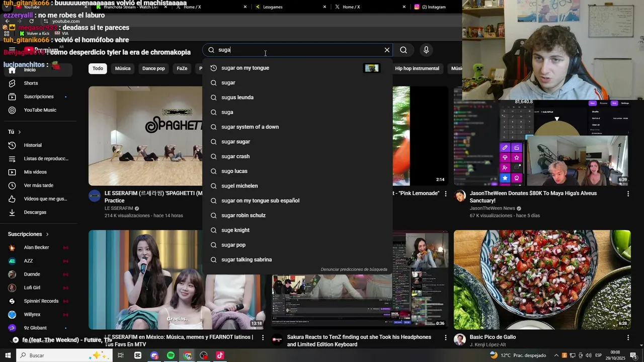Viewport: 644px width, 362px height.
Task: Switch to the Instagram browser tab
Action: pyautogui.click(x=434, y=7)
